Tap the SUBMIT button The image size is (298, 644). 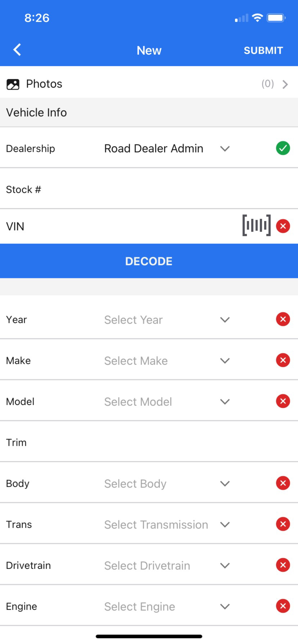[263, 50]
